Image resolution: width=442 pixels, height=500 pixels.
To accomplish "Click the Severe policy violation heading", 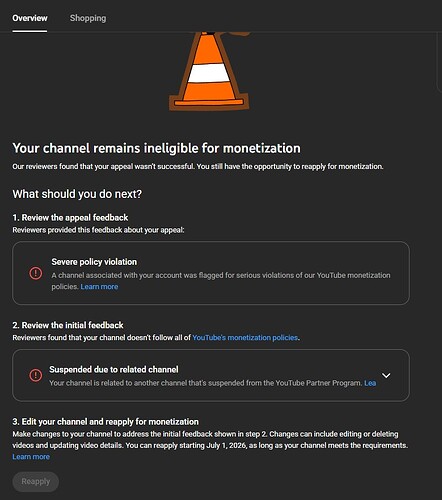I will click(x=94, y=262).
